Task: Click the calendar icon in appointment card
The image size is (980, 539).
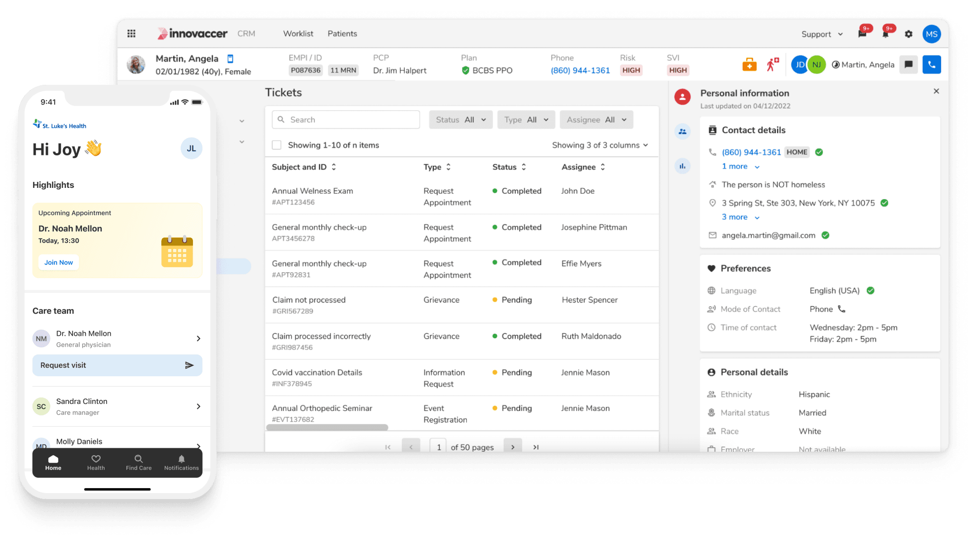Action: (x=177, y=252)
